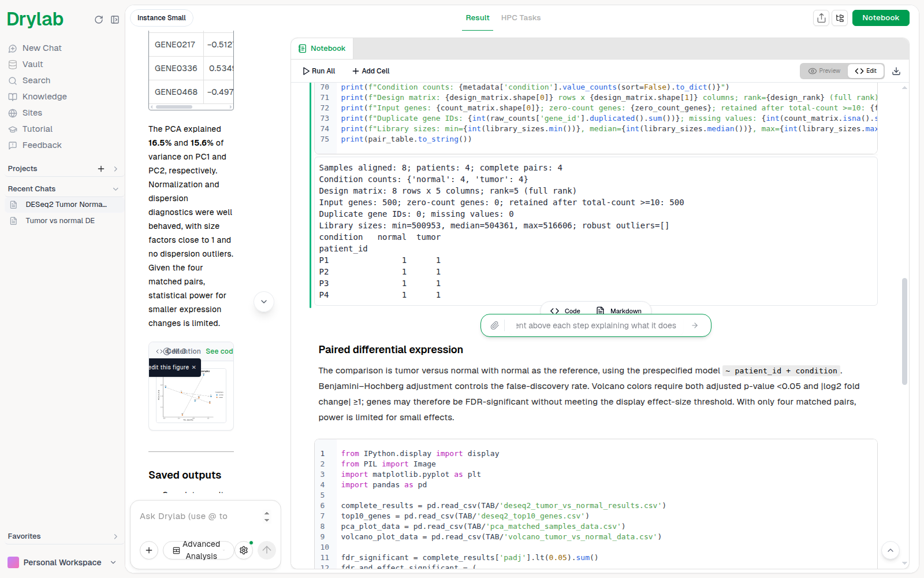
Task: Open chat settings with the gear icon
Action: pos(244,550)
